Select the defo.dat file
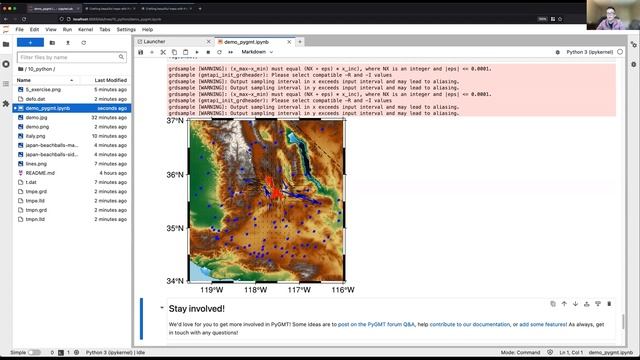Screen dimensions: 640x360 (x=72, y=99)
